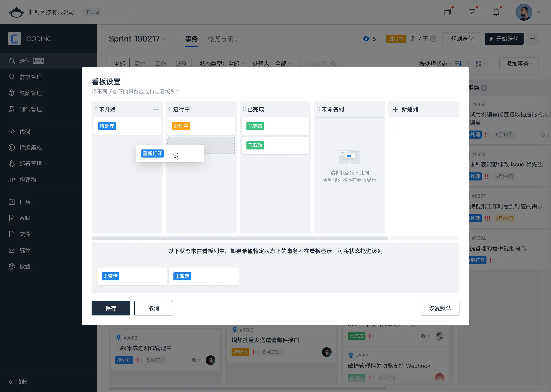551x392 pixels.
Task: Toggle the sort direction arrow beside 按处理状态
Action: [458, 63]
